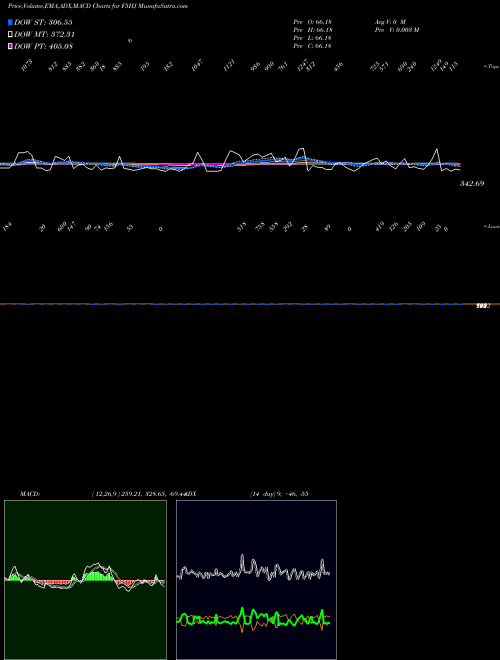Click the 342.69 price label
The width and height of the screenshot is (500, 660).
[x=472, y=184]
